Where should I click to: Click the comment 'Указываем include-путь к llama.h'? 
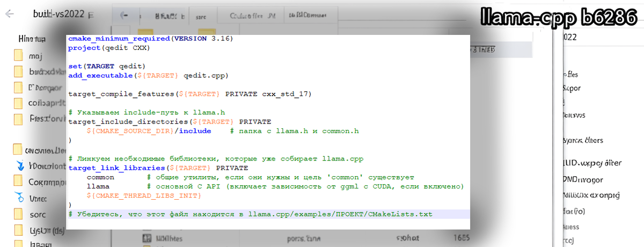pyautogui.click(x=146, y=113)
